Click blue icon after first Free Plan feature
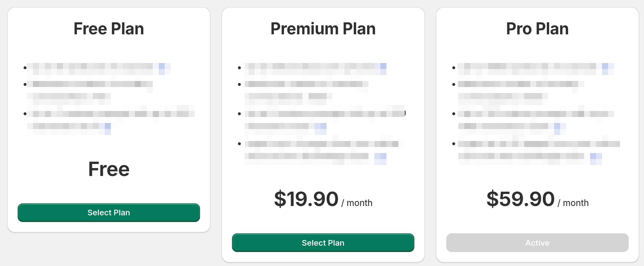 [x=162, y=68]
